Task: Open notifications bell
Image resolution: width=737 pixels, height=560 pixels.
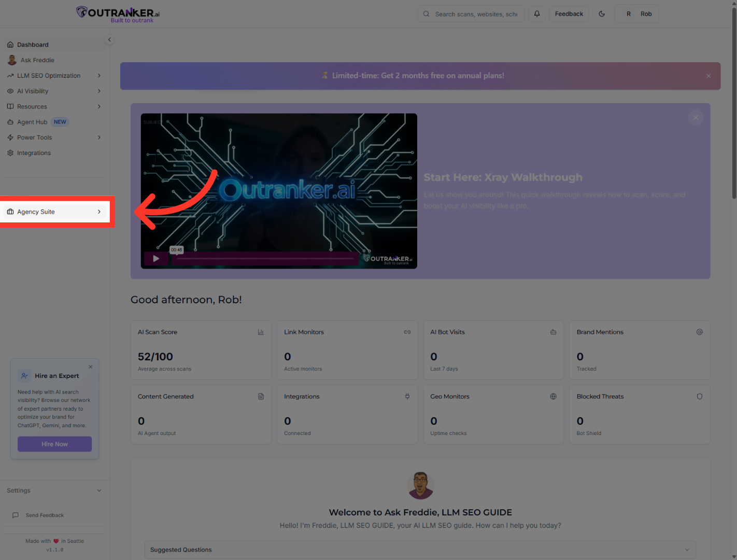Action: click(537, 14)
